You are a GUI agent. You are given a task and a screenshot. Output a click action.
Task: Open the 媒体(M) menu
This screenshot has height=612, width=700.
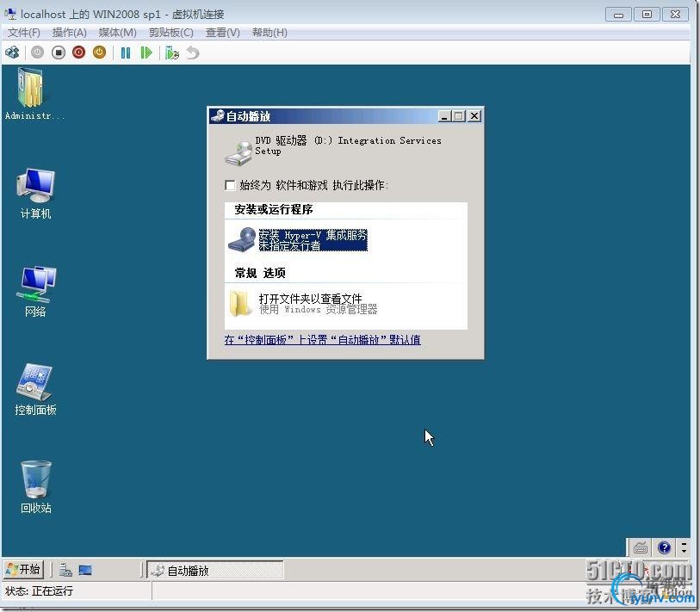[x=117, y=33]
